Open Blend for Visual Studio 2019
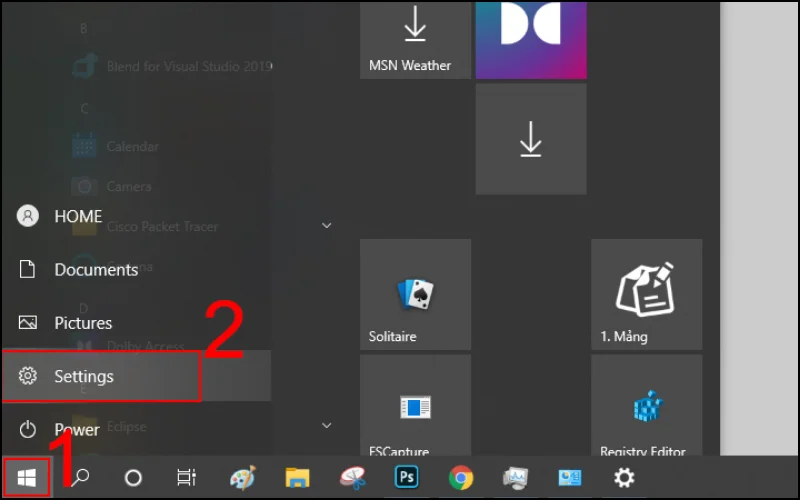This screenshot has width=800, height=500. click(172, 66)
